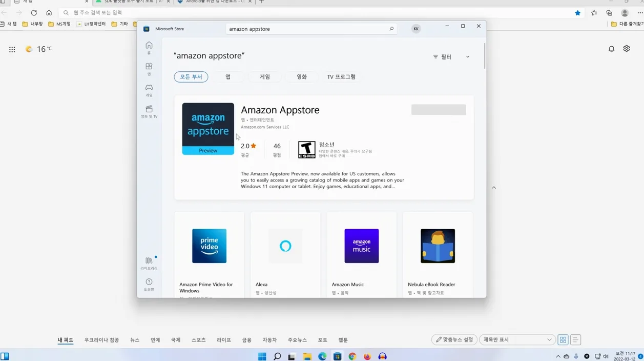Image resolution: width=644 pixels, height=361 pixels.
Task: Open notifications bell on new tab page
Action: point(611,49)
